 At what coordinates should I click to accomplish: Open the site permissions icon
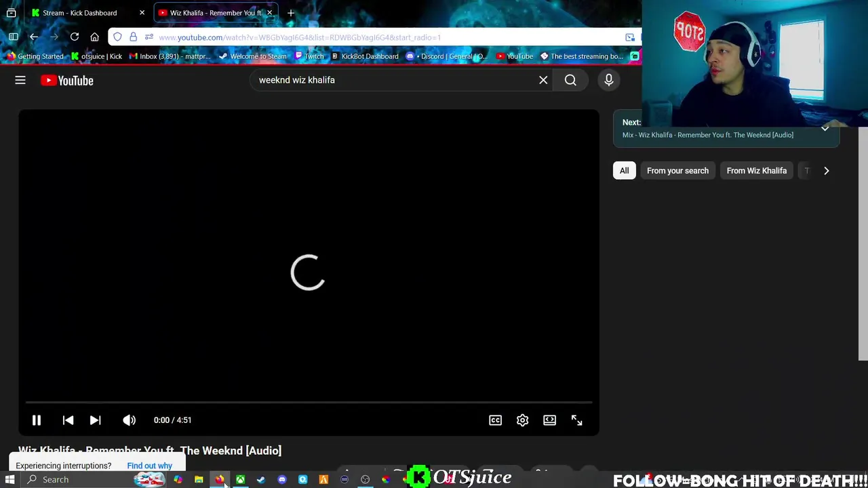(x=149, y=37)
